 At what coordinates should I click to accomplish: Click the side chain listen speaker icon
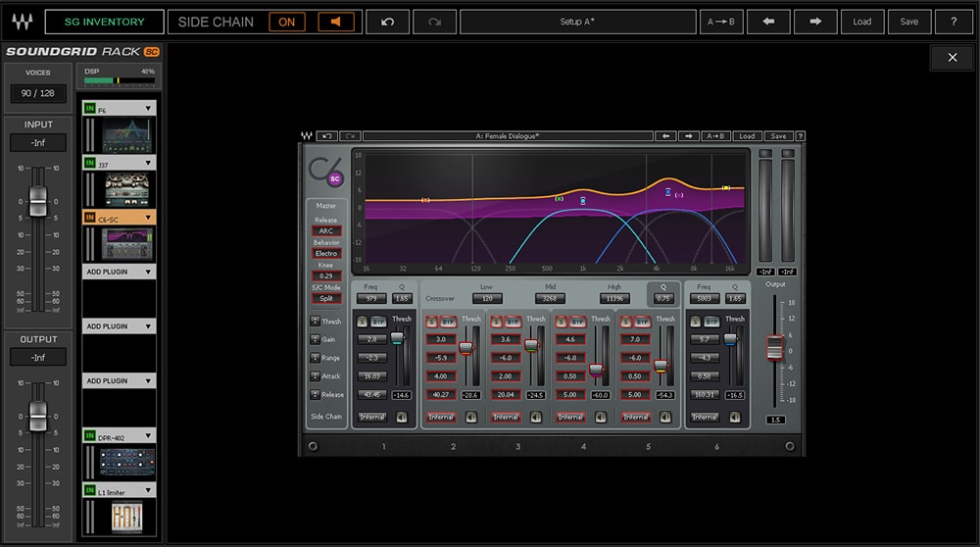coord(336,22)
